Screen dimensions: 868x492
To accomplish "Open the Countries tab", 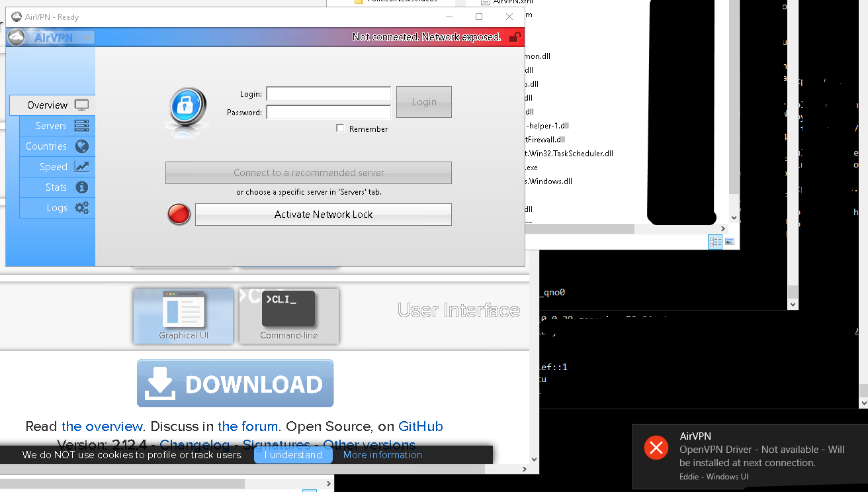I will tap(57, 146).
